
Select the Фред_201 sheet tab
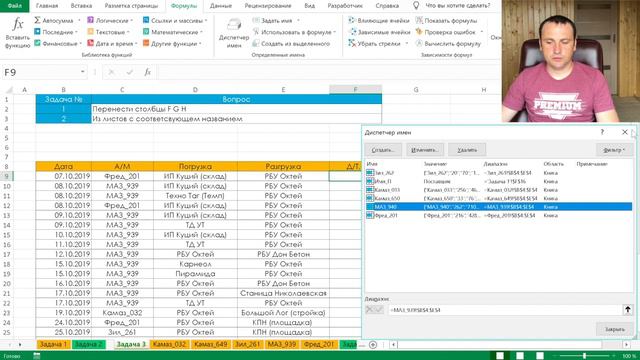(319, 344)
